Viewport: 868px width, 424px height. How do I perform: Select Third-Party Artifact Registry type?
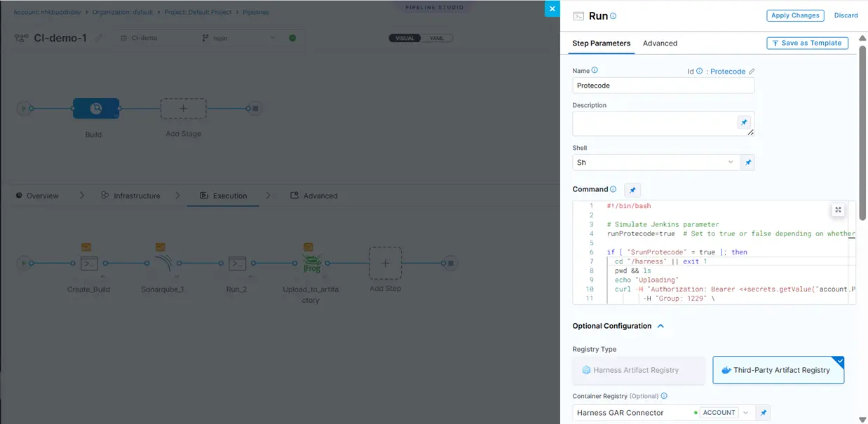[x=778, y=370]
